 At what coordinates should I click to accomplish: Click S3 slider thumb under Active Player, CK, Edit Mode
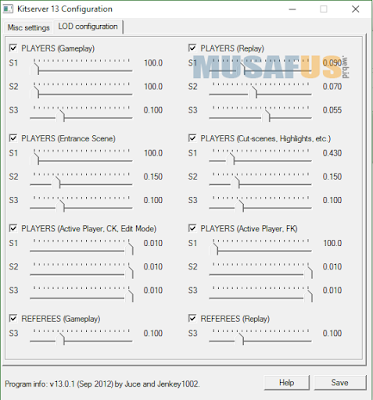[129, 296]
